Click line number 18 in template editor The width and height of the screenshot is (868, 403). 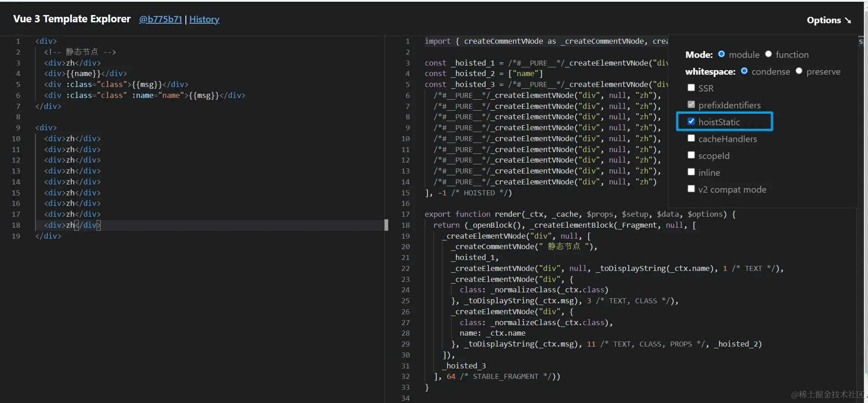coord(16,225)
